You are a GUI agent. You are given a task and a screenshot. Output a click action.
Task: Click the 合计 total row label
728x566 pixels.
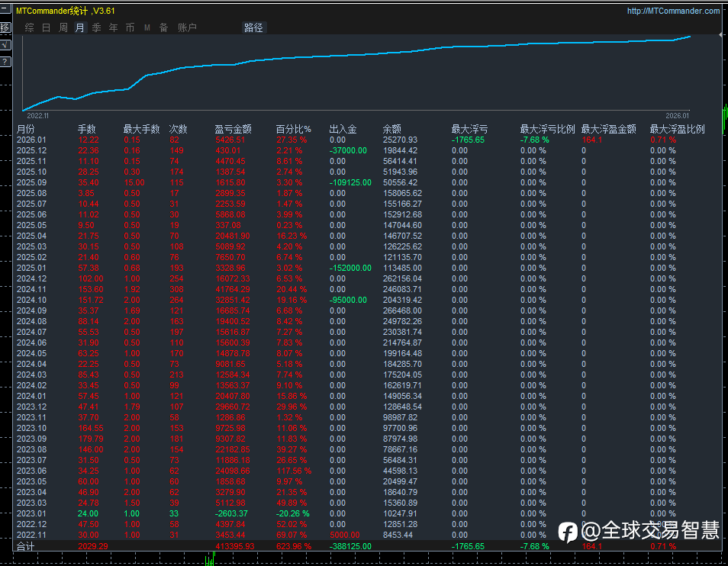(25, 546)
